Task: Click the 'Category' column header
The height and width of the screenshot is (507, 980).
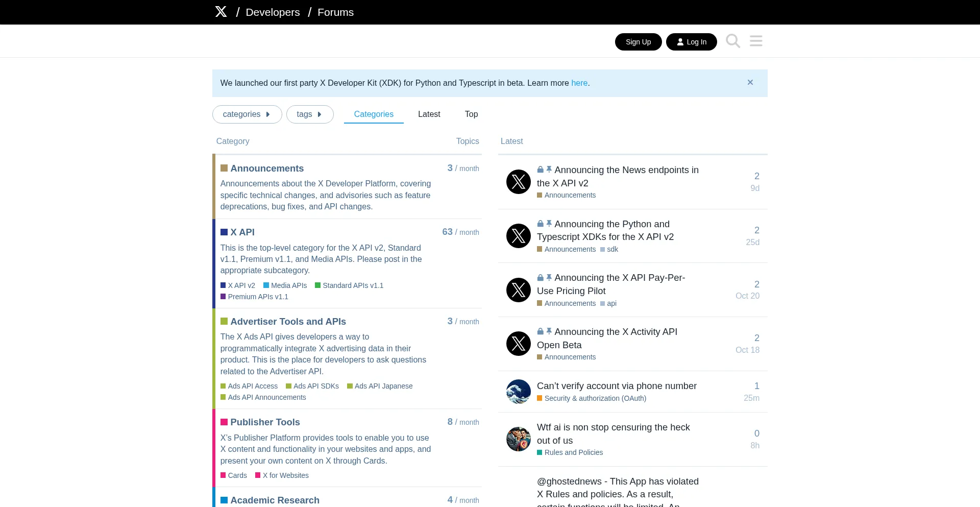Action: (233, 141)
